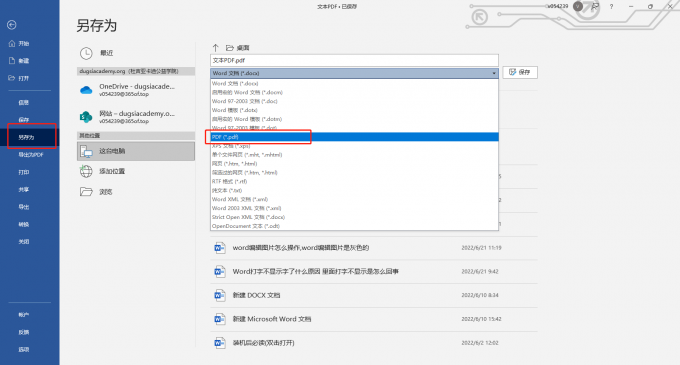680x365 pixels.
Task: Choose Word 2003 XML 文档 (*.xml)
Action: tap(354, 208)
